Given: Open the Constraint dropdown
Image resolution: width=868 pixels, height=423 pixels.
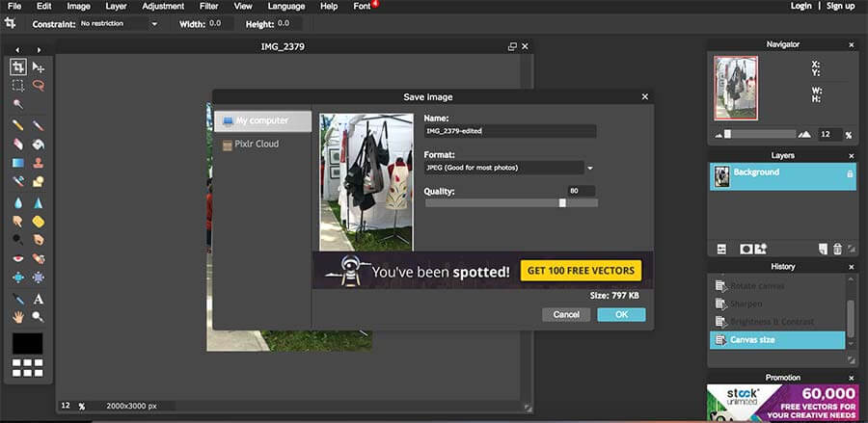Looking at the screenshot, I should 119,23.
